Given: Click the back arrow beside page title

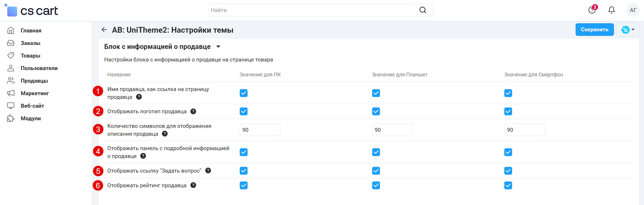Looking at the screenshot, I should [104, 30].
